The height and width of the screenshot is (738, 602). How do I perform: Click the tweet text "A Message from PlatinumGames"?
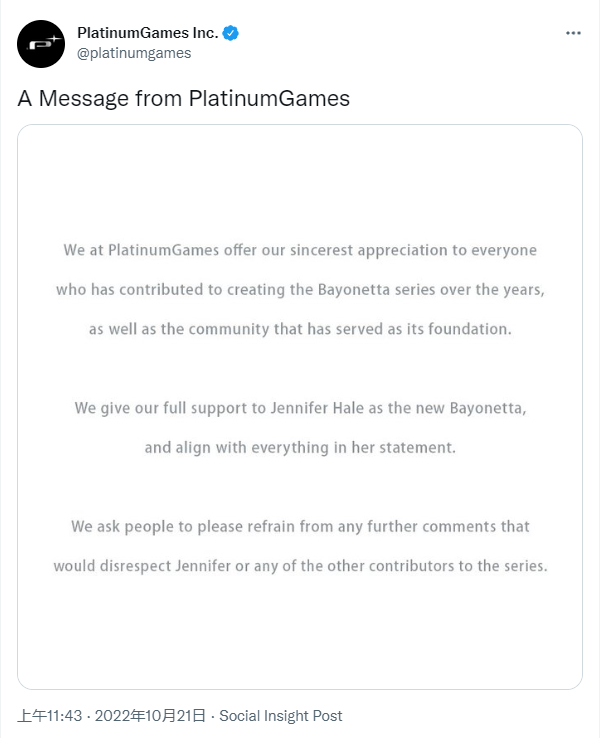[184, 99]
